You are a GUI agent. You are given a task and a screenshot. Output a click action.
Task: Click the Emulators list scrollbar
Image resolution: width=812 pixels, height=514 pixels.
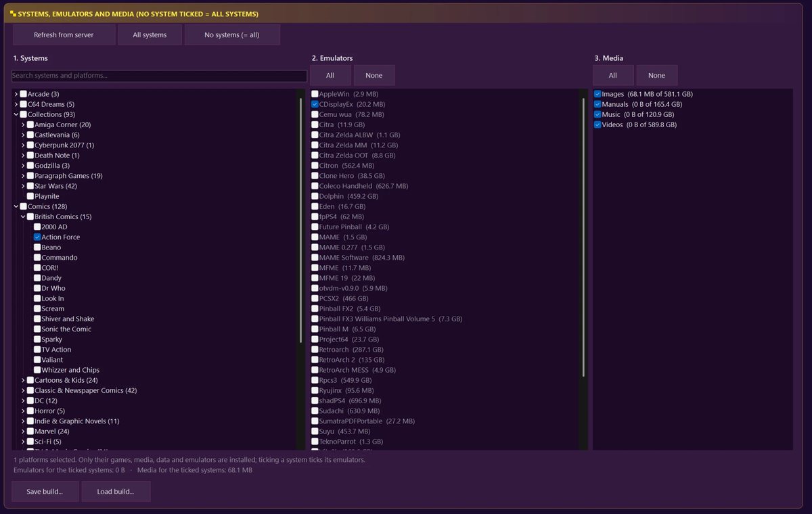pyautogui.click(x=584, y=237)
